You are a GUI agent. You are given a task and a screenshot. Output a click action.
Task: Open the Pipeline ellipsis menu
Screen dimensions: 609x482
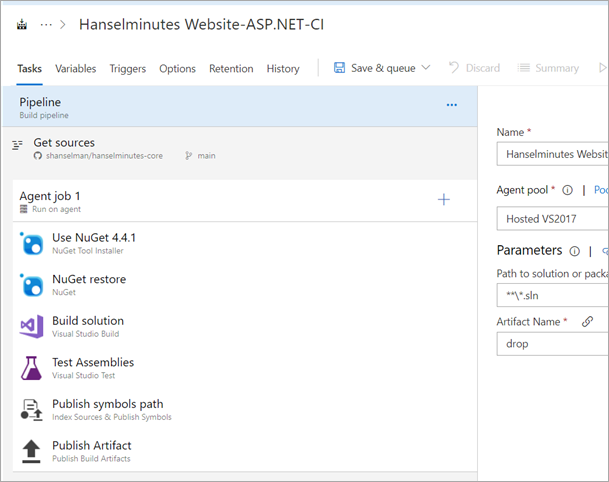pyautogui.click(x=451, y=104)
